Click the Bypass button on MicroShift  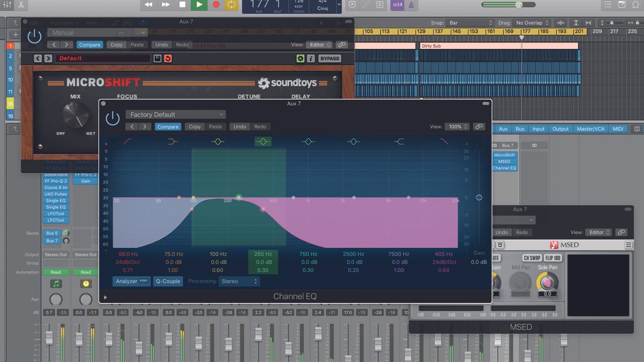pyautogui.click(x=329, y=58)
